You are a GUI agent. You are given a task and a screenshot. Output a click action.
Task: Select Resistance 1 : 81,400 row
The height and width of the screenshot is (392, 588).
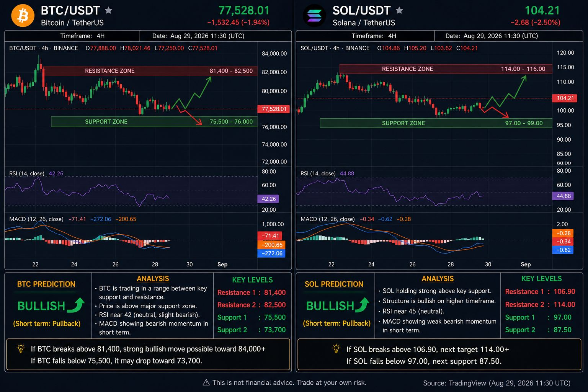pyautogui.click(x=252, y=292)
